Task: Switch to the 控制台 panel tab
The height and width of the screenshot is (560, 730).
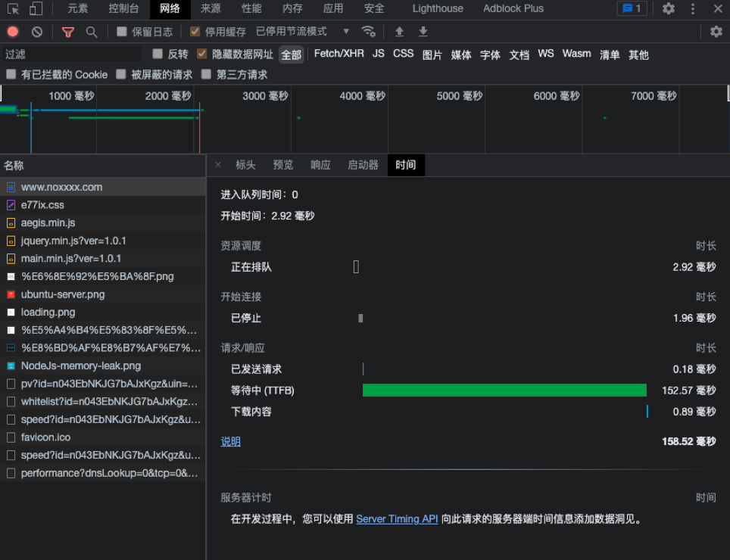Action: pos(123,9)
